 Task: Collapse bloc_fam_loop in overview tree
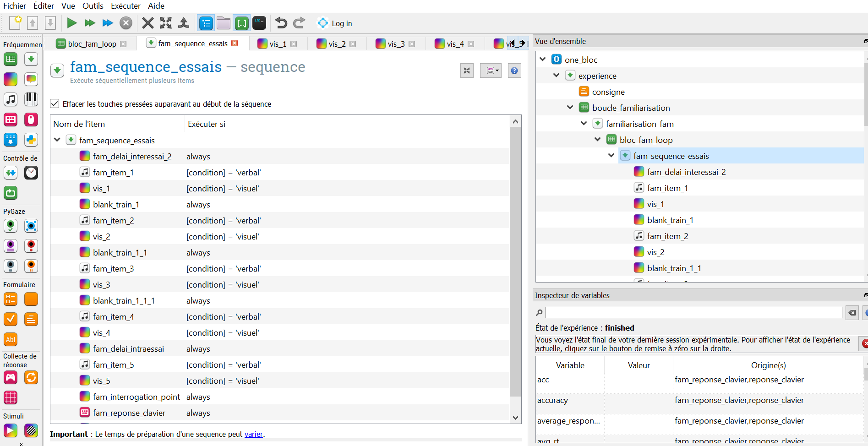[x=598, y=140]
